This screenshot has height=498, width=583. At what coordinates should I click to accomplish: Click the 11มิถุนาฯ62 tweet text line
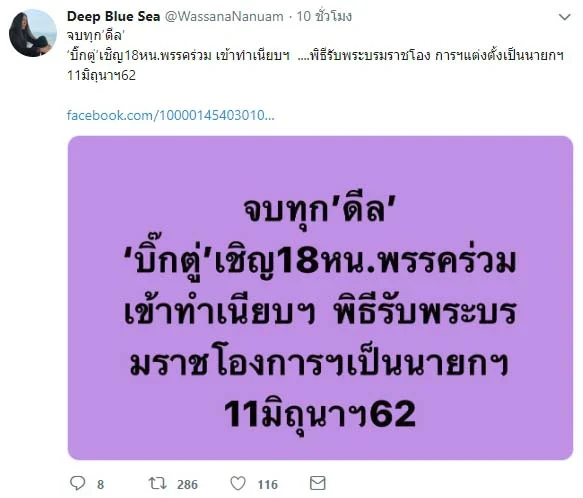(101, 75)
